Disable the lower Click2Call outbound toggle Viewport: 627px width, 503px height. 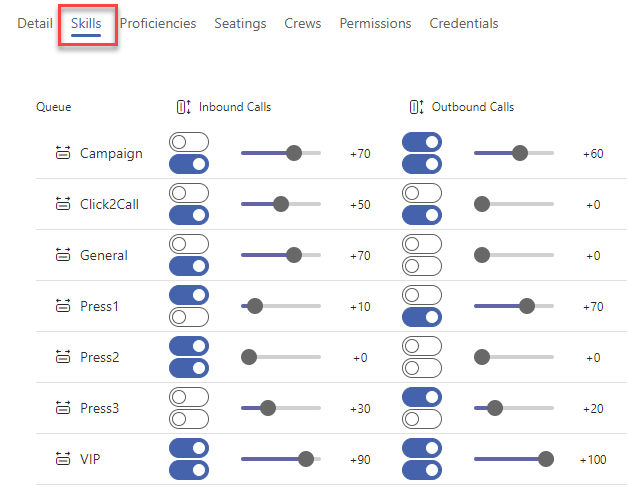(x=422, y=215)
